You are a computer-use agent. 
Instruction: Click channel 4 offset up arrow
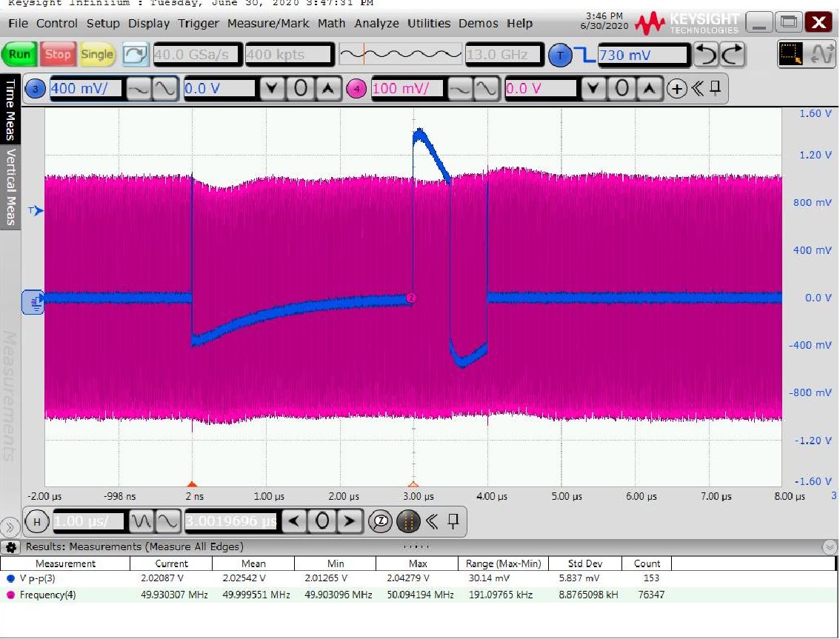(x=650, y=88)
